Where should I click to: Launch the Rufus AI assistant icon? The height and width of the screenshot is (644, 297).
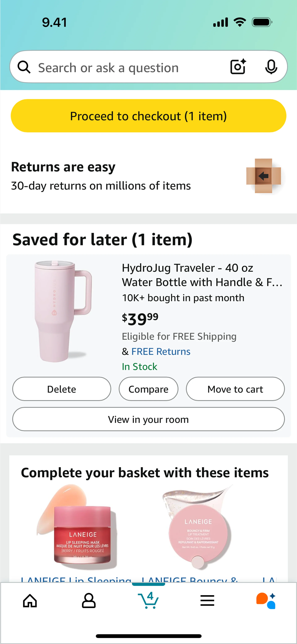(266, 600)
